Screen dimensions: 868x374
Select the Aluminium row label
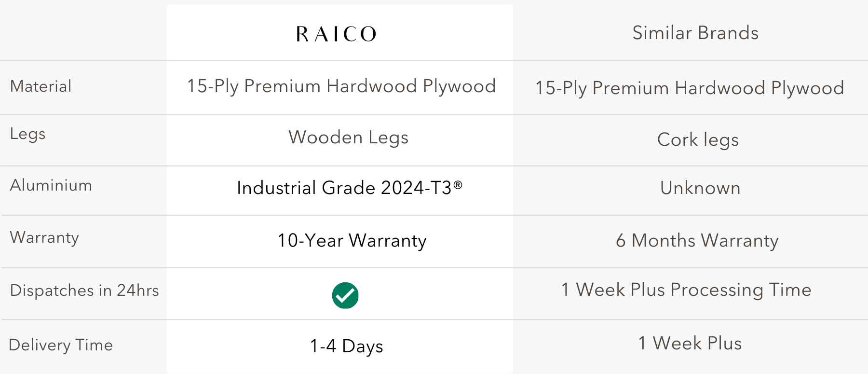51,185
